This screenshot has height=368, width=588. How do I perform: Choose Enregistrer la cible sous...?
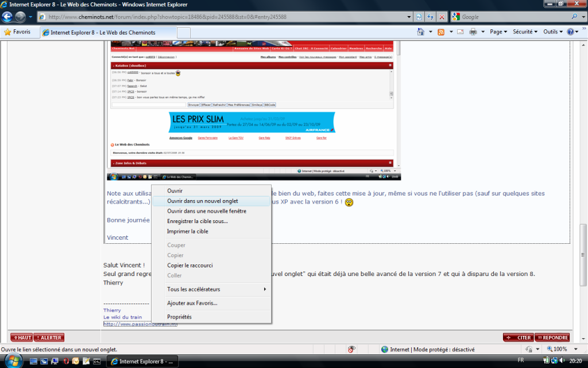(x=211, y=221)
